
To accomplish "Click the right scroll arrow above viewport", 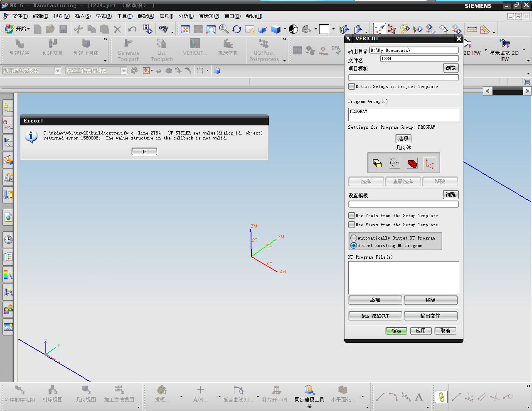I will (x=527, y=91).
